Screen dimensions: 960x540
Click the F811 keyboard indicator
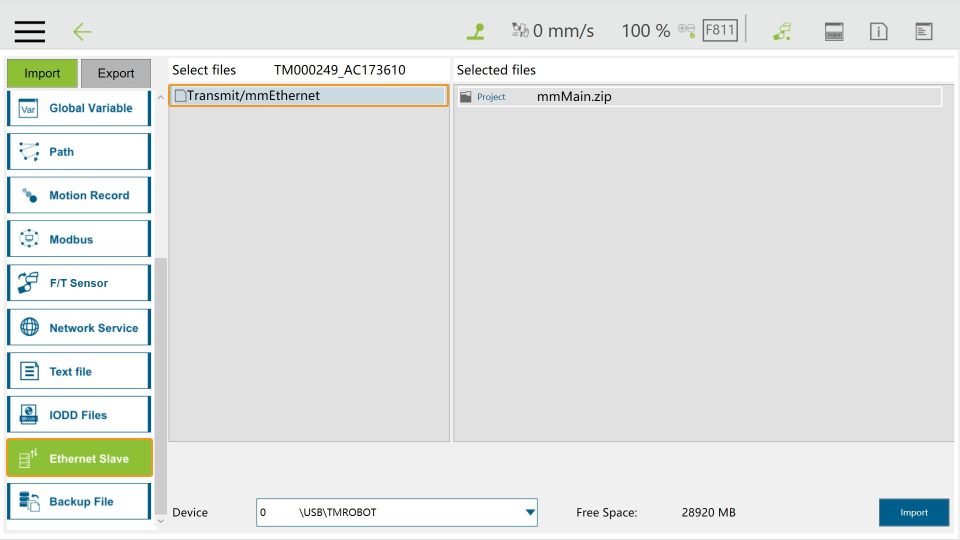pos(719,30)
